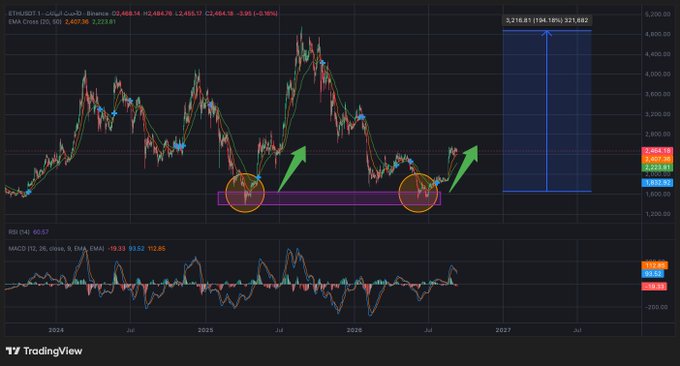Click the high price value H2,484.76

(158, 13)
